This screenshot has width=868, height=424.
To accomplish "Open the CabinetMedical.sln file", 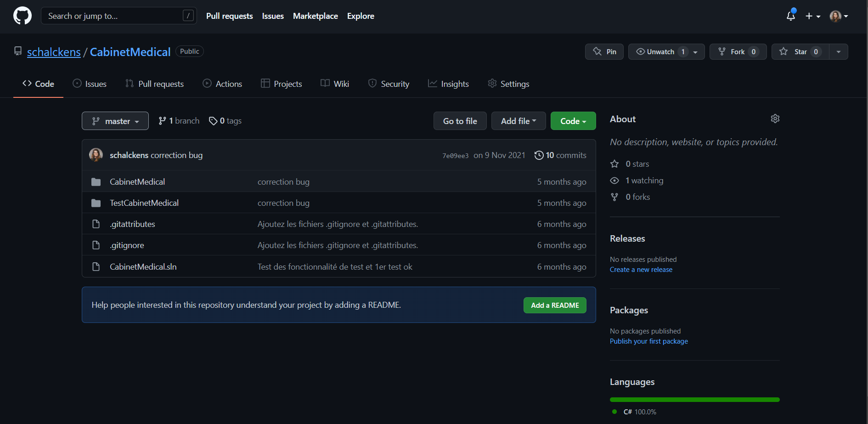I will [143, 267].
